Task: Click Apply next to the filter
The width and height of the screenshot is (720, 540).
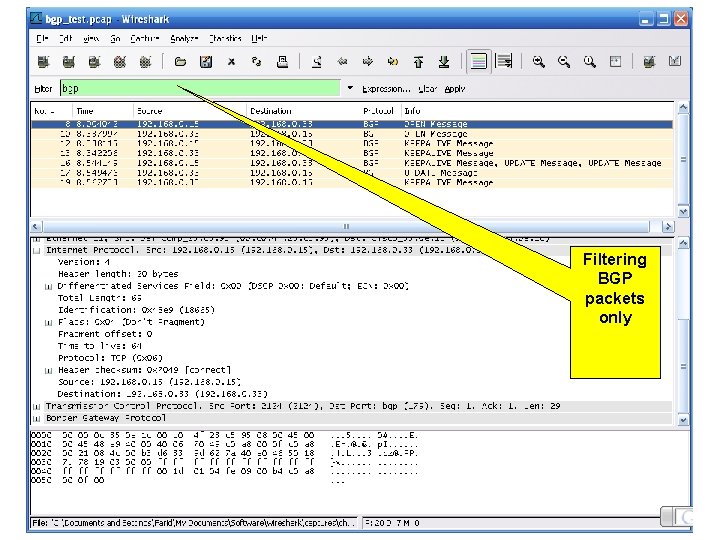Action: coord(455,89)
